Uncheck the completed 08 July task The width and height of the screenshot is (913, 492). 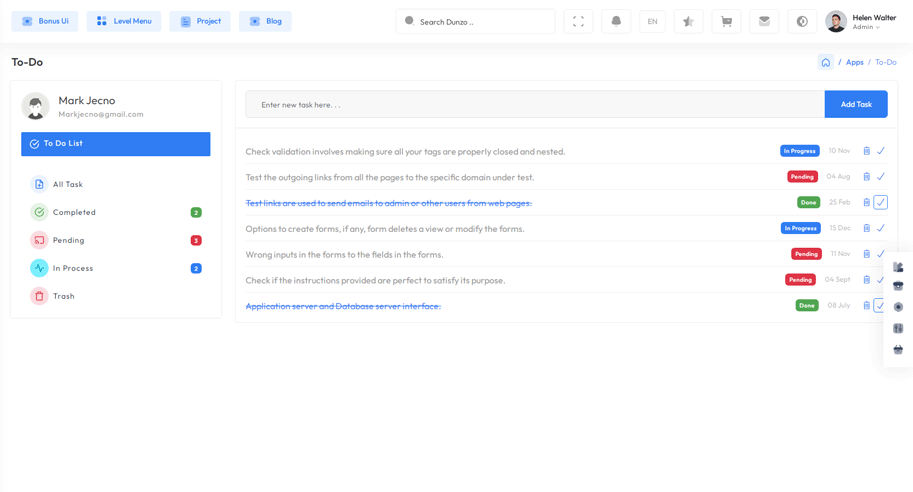pyautogui.click(x=880, y=305)
